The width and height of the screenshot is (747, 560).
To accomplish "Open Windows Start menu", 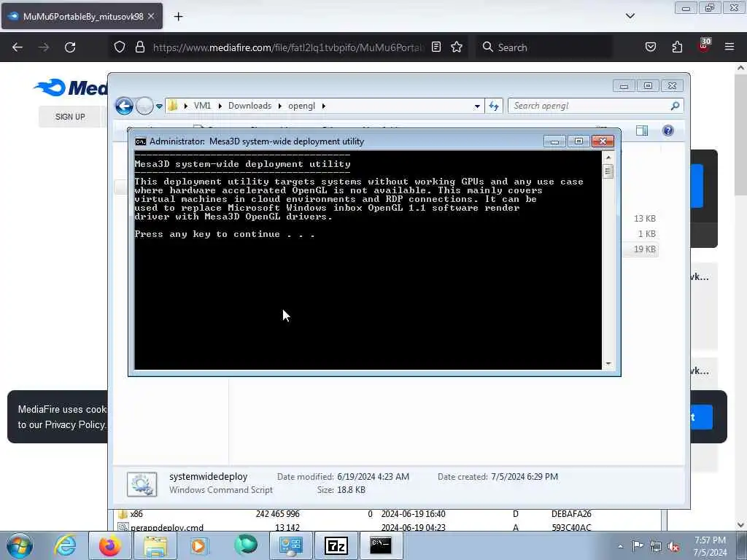I will (x=20, y=545).
